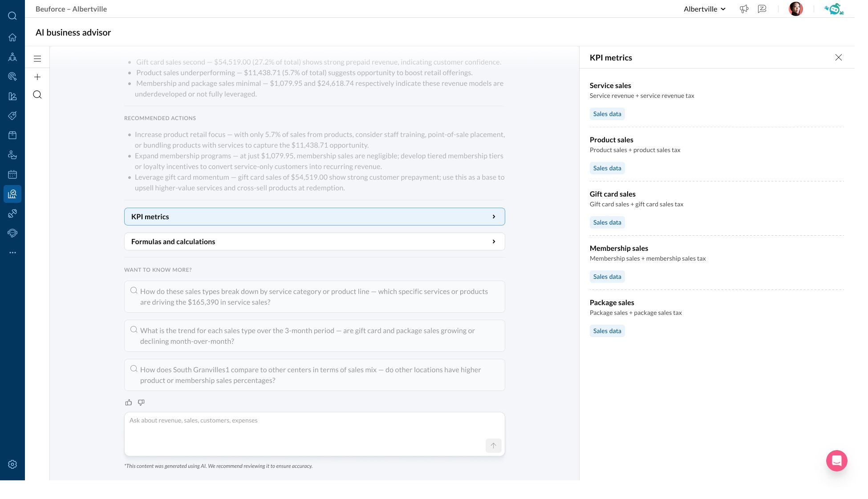
Task: Expand the KPI metrics section
Action: [x=314, y=217]
